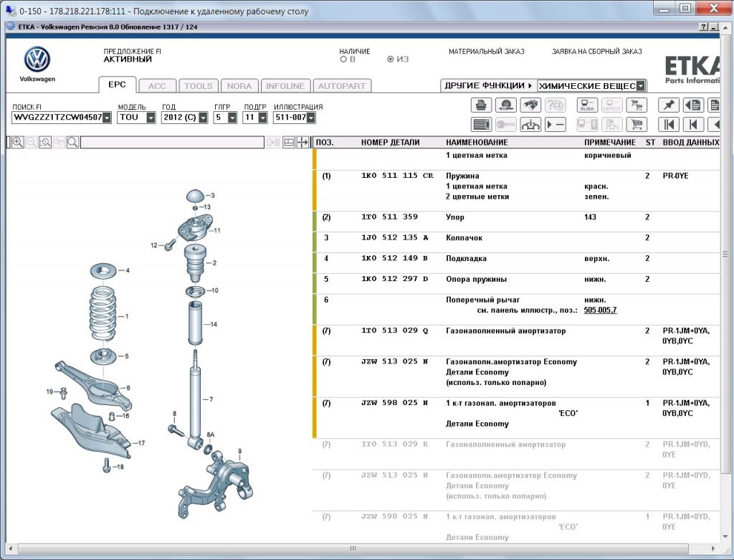The height and width of the screenshot is (560, 734).
Task: Click the ПОЗ. column header
Action: (325, 143)
